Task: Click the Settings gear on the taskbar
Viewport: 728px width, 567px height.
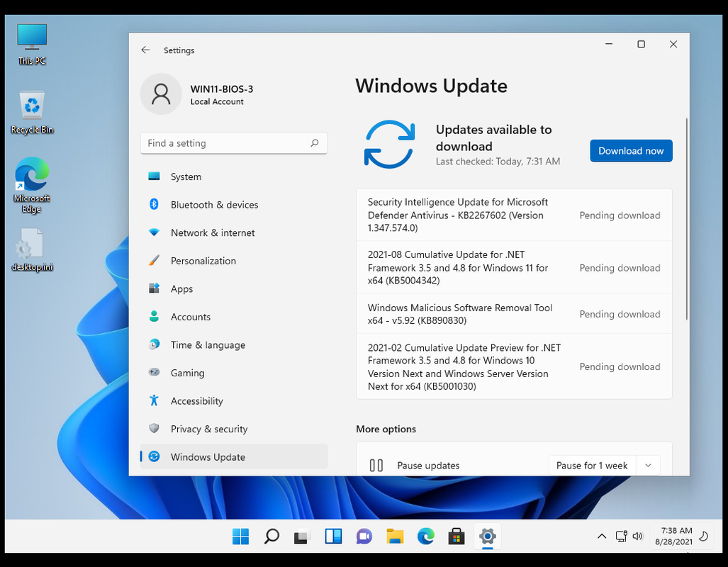Action: pos(488,537)
